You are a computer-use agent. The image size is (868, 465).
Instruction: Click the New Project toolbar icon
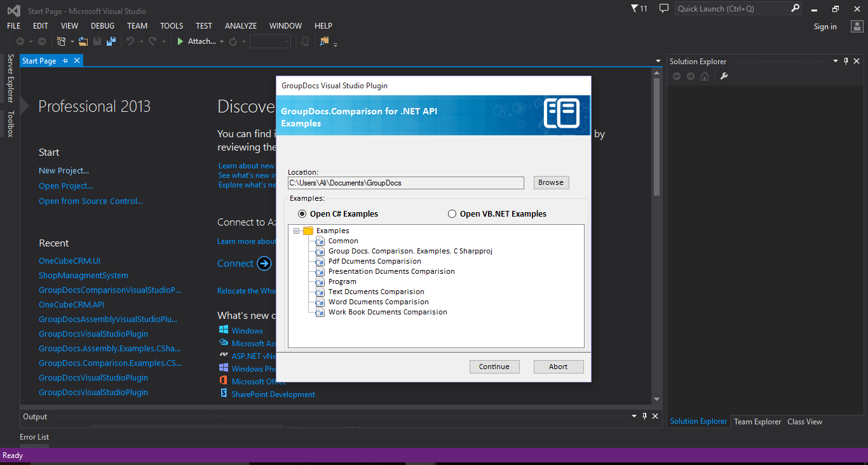pyautogui.click(x=62, y=41)
